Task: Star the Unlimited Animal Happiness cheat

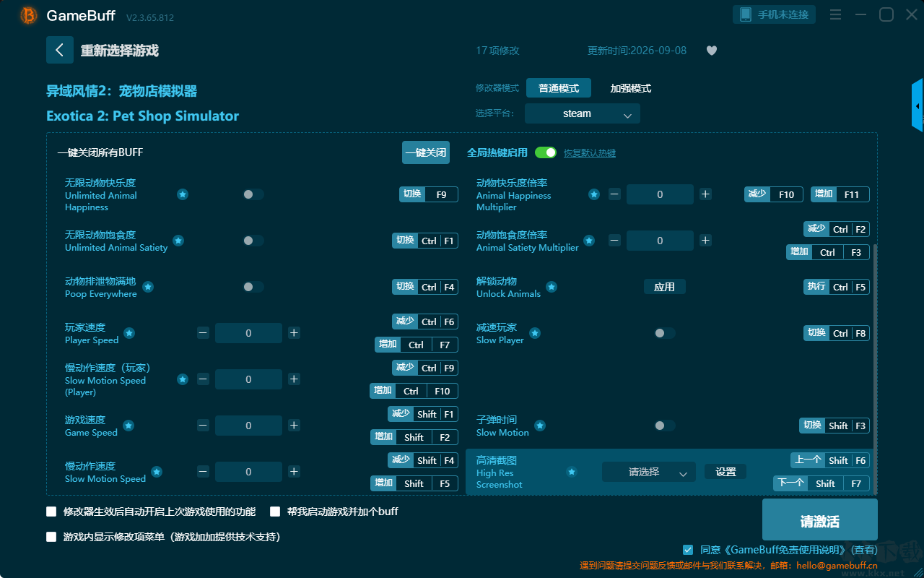Action: coord(183,194)
